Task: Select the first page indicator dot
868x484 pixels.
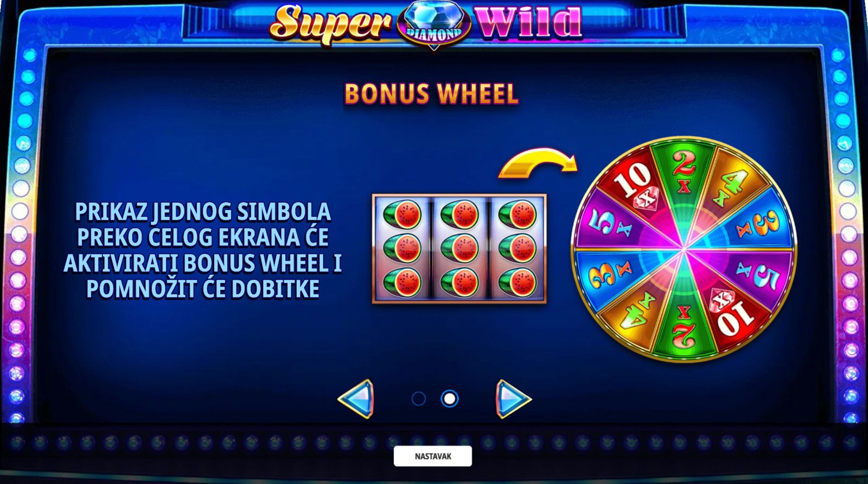Action: click(x=418, y=399)
